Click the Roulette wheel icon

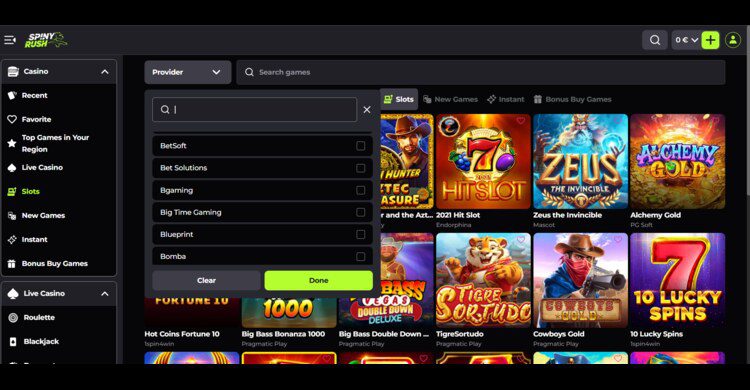[x=13, y=317]
